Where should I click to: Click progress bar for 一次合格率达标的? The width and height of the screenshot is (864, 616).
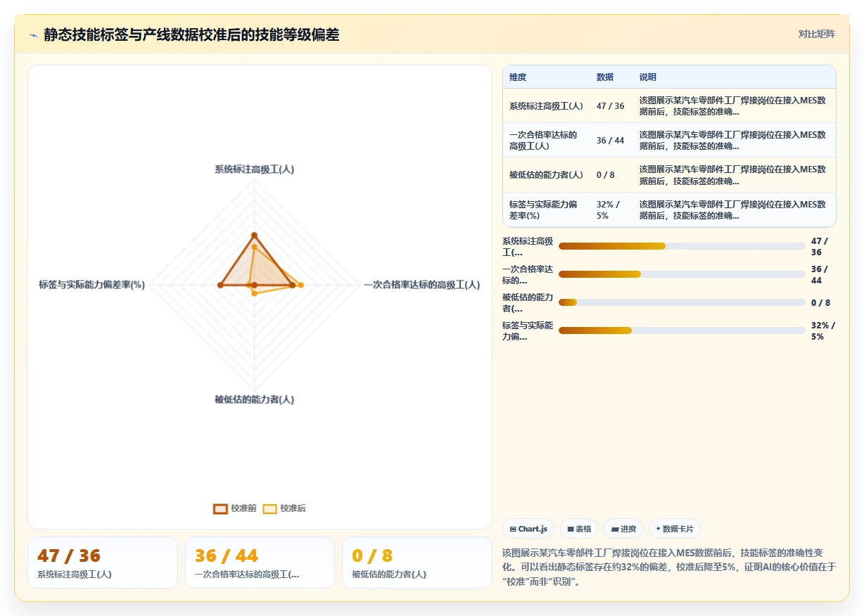(x=682, y=274)
